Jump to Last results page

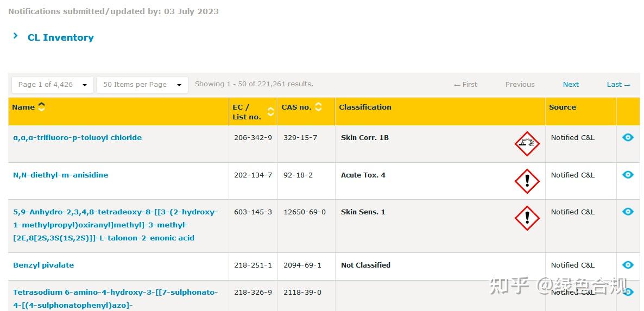click(x=618, y=84)
